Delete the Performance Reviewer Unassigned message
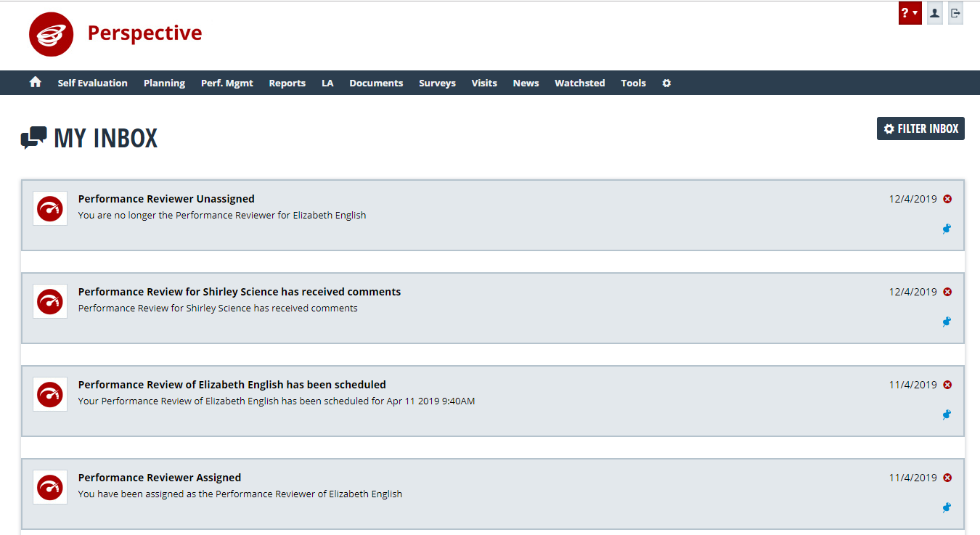This screenshot has width=980, height=535. (947, 199)
